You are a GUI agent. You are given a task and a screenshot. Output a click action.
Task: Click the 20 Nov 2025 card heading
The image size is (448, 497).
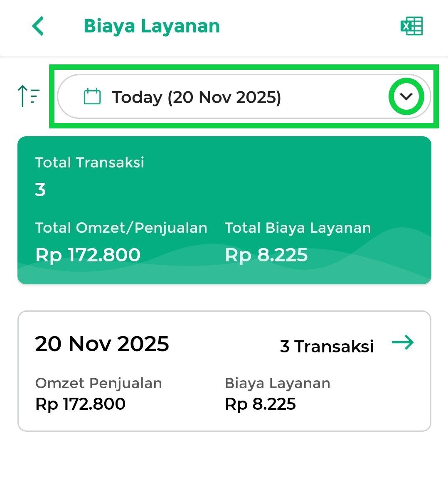102,344
